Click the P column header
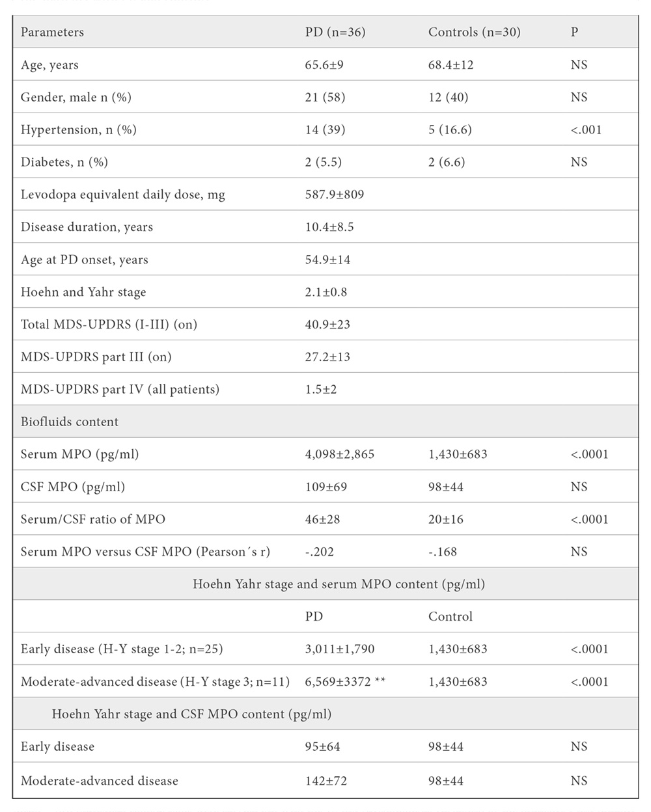Viewport: 651px width, 812px height. tap(574, 32)
